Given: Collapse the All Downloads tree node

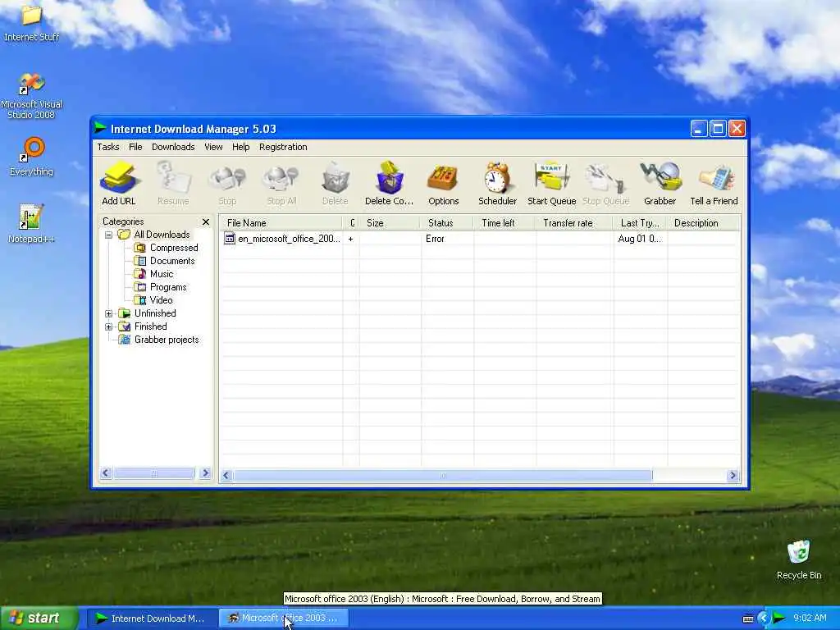Looking at the screenshot, I should [x=109, y=235].
